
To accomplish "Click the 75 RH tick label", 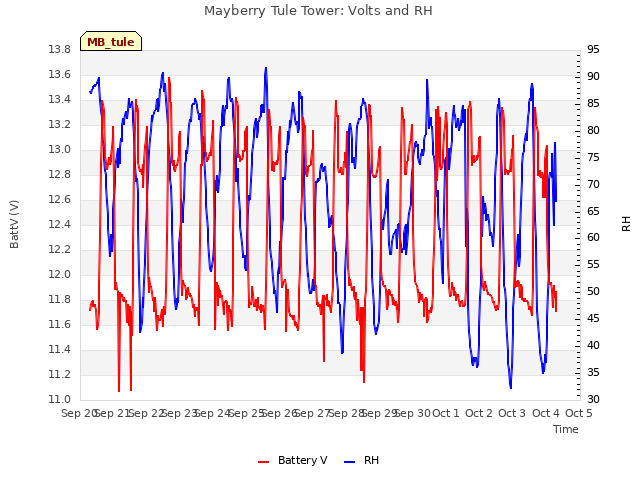I will tap(593, 157).
